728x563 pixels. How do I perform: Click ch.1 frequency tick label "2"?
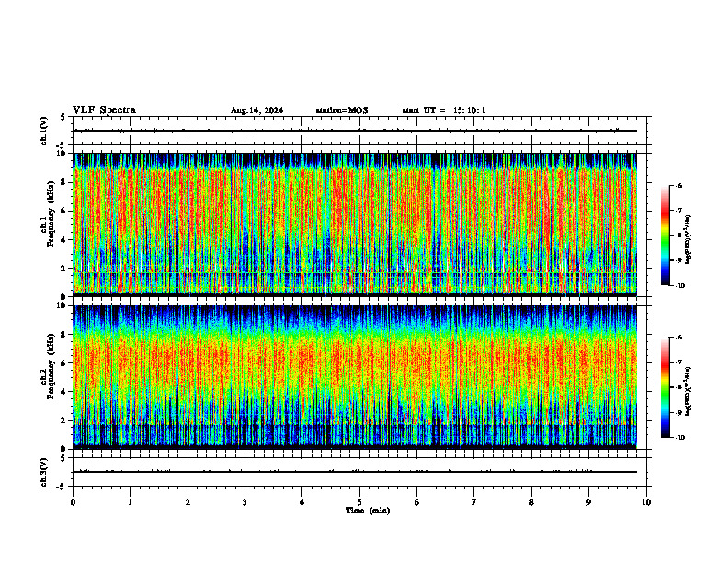pos(63,269)
